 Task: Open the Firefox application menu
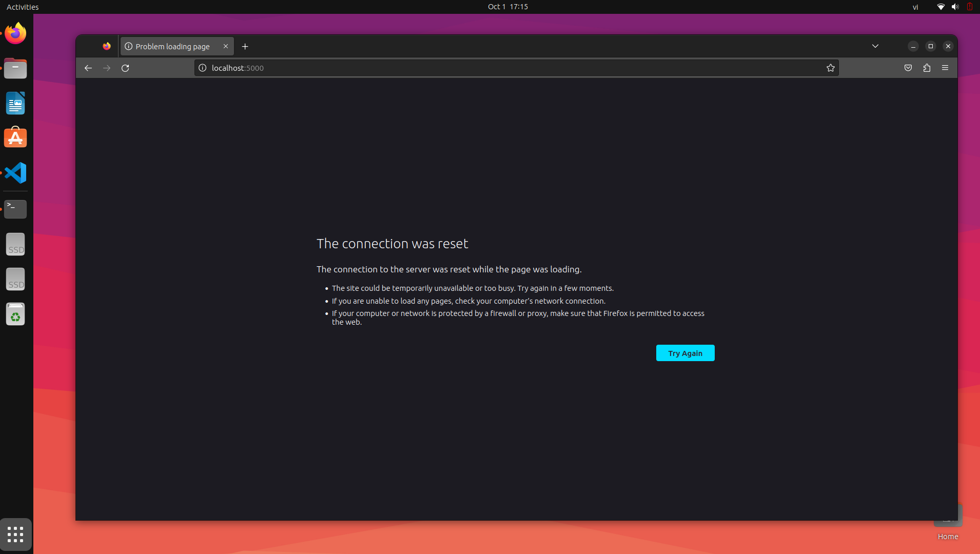pyautogui.click(x=945, y=68)
